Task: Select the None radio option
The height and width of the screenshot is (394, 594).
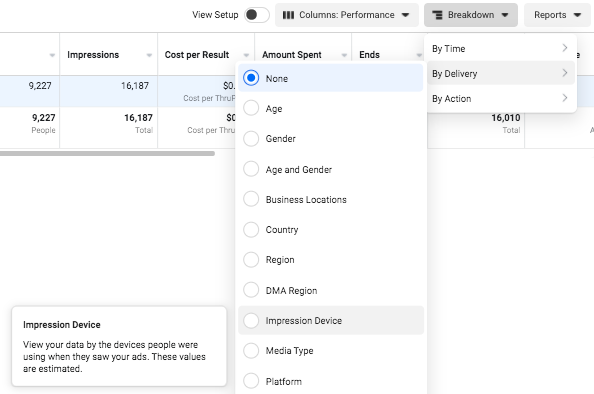Action: (x=251, y=78)
